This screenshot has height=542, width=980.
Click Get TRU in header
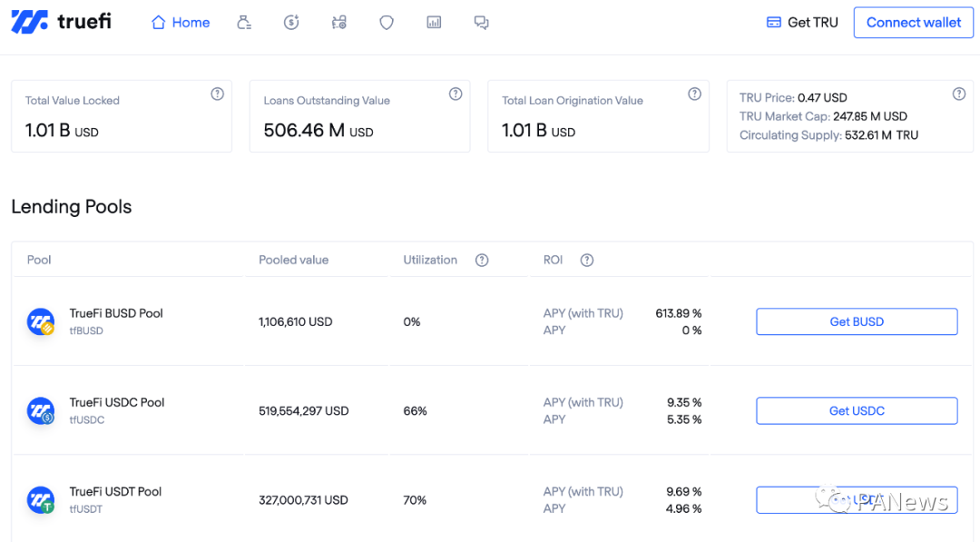click(802, 23)
